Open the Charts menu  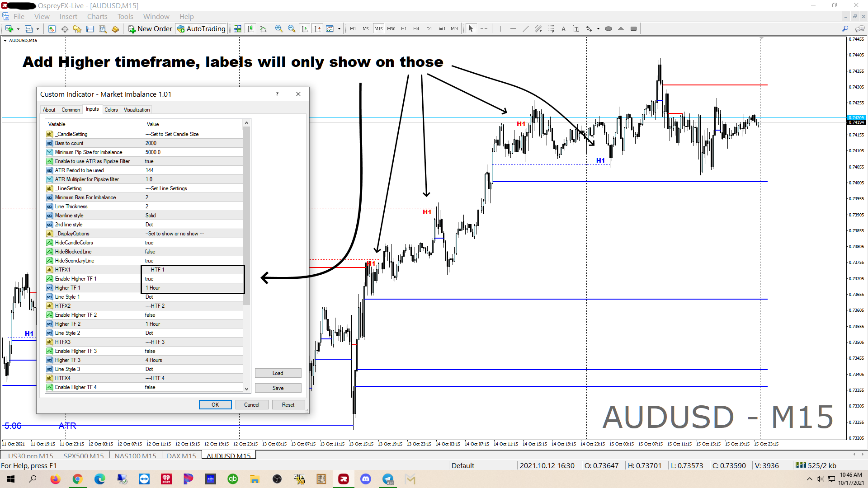97,16
